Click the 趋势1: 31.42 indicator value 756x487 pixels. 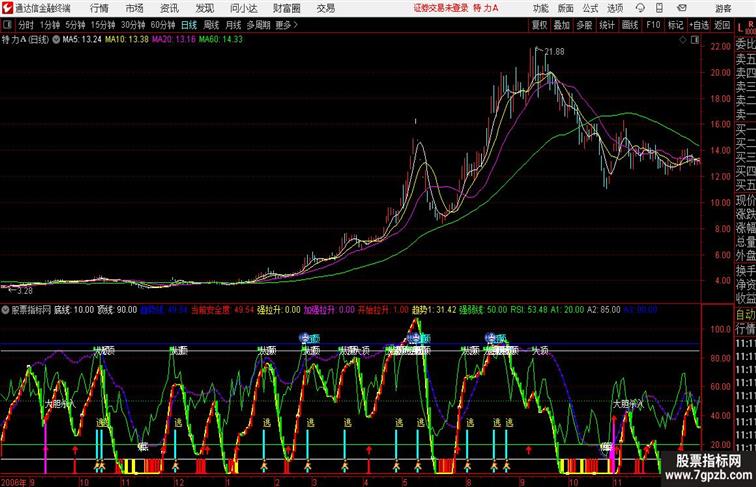point(433,310)
